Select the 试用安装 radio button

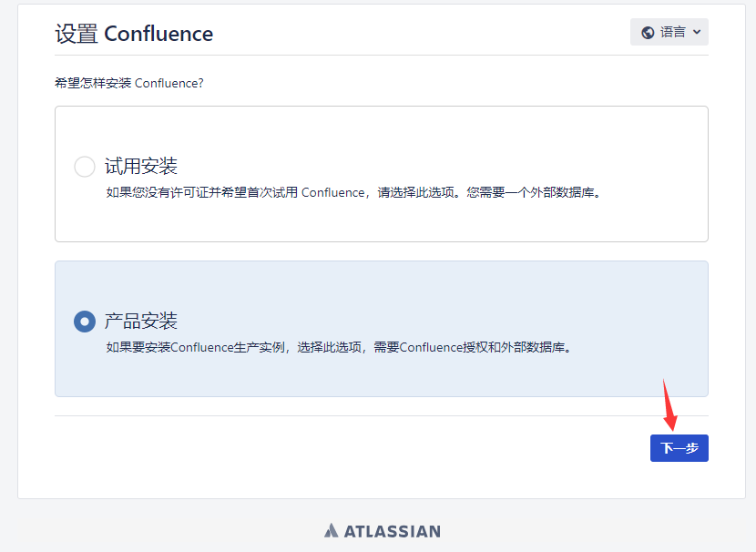pyautogui.click(x=84, y=167)
